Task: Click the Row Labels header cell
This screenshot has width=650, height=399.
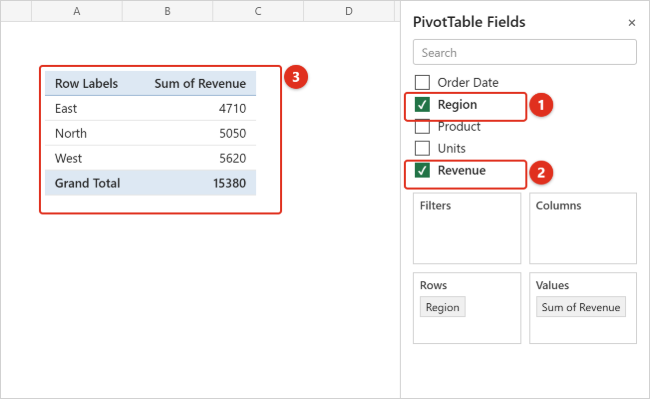Action: coord(87,83)
